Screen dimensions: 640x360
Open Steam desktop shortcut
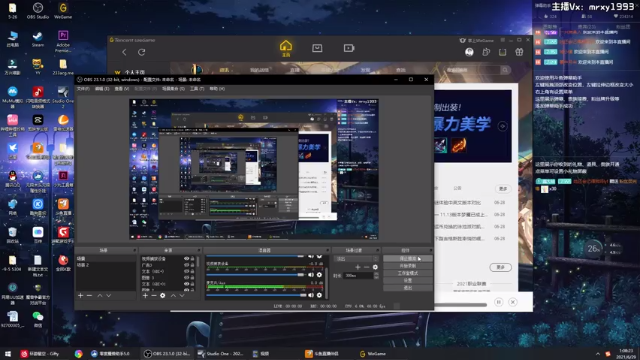[x=38, y=39]
